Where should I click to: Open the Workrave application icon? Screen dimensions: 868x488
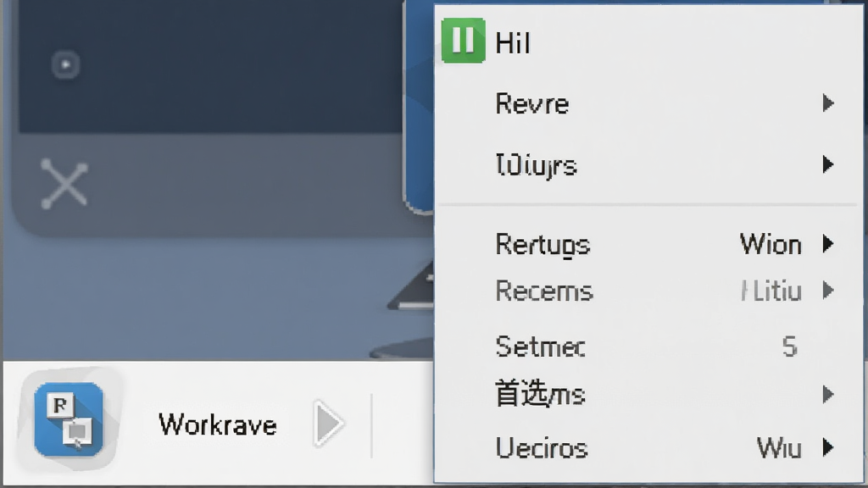point(69,419)
